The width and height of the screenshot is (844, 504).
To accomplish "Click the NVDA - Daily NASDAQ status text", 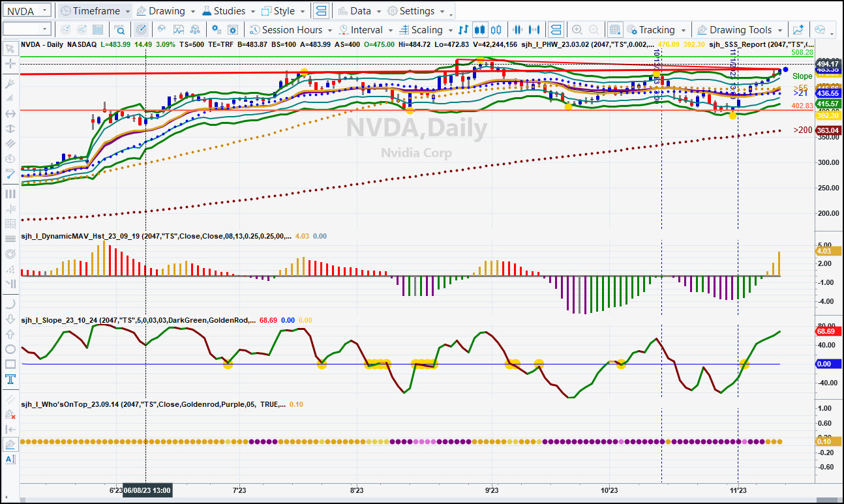I will point(59,44).
